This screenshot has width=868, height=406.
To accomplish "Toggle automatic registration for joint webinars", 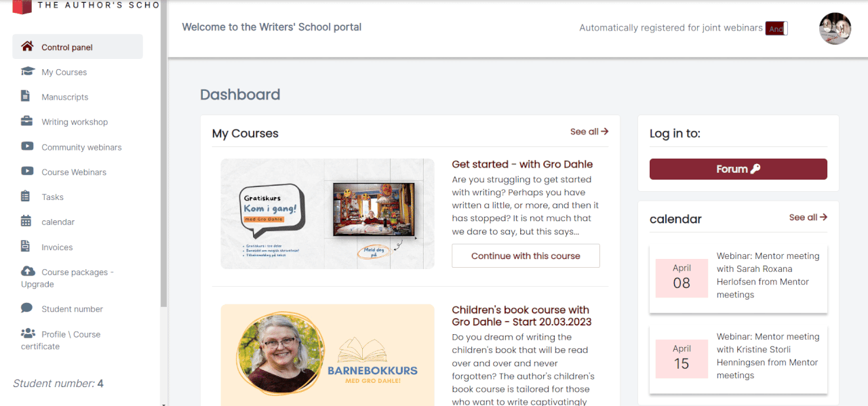I will (776, 28).
